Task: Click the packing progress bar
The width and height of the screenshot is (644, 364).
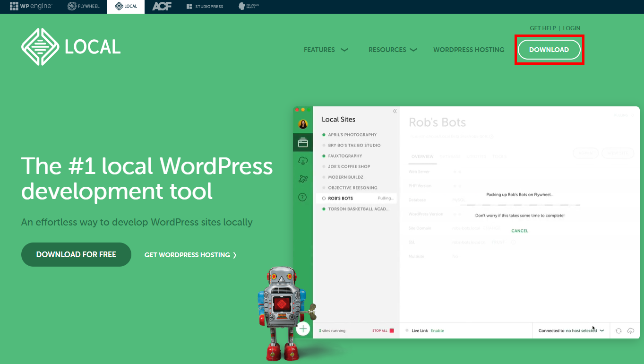Action: 520,205
